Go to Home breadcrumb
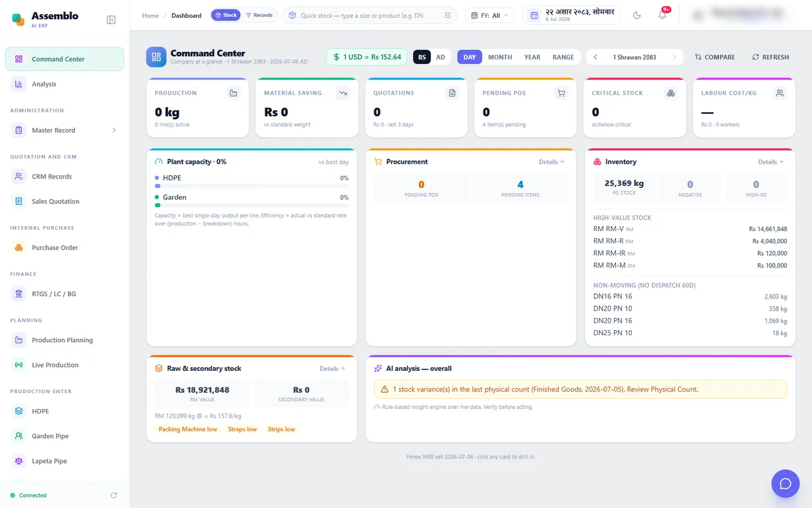The image size is (812, 508). click(150, 15)
